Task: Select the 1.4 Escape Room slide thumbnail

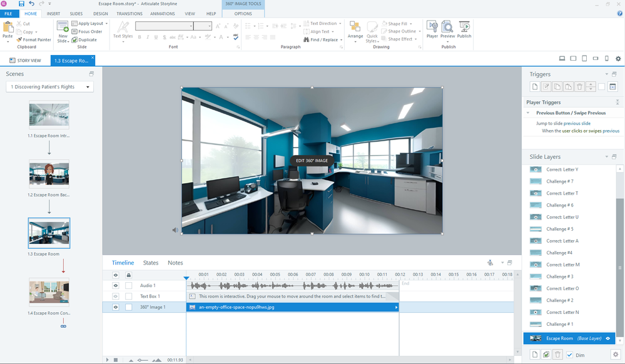Action: [x=49, y=292]
